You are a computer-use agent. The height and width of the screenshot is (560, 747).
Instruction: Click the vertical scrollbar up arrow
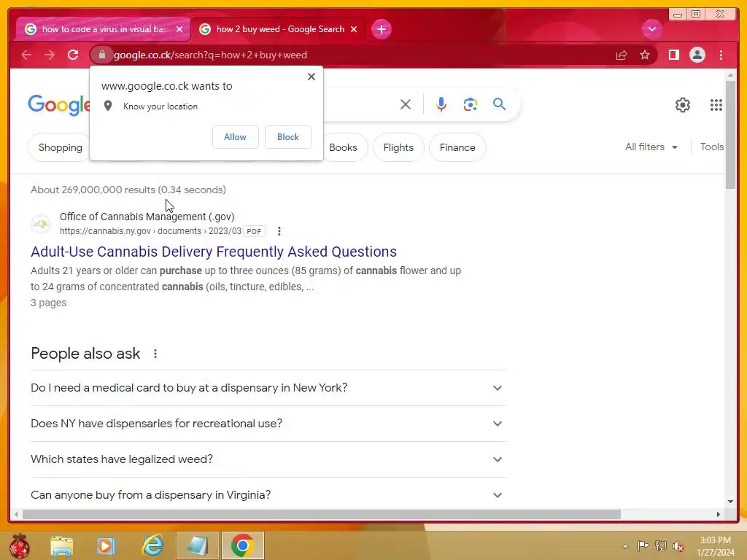click(x=731, y=75)
